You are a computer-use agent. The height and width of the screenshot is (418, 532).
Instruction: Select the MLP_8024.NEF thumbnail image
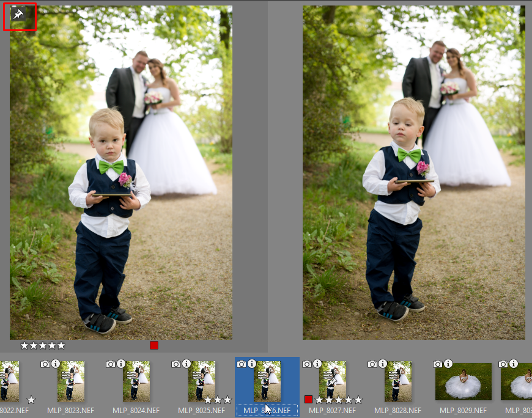point(136,381)
